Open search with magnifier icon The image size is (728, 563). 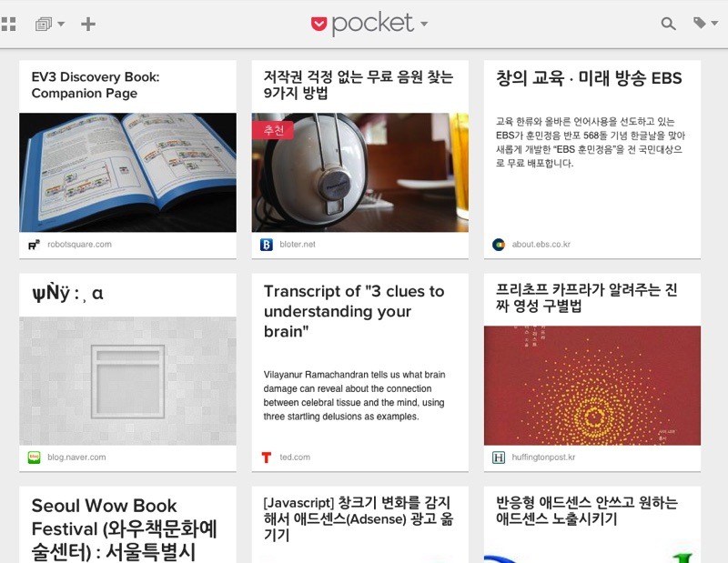point(668,24)
